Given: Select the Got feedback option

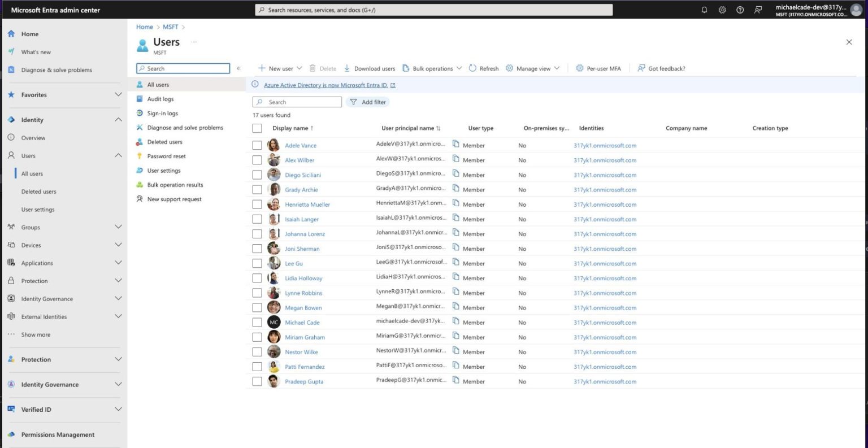Looking at the screenshot, I should (x=661, y=68).
